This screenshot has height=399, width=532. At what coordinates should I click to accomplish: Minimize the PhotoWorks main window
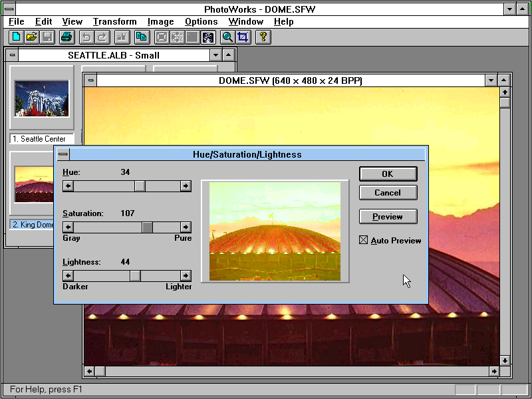tap(509, 9)
